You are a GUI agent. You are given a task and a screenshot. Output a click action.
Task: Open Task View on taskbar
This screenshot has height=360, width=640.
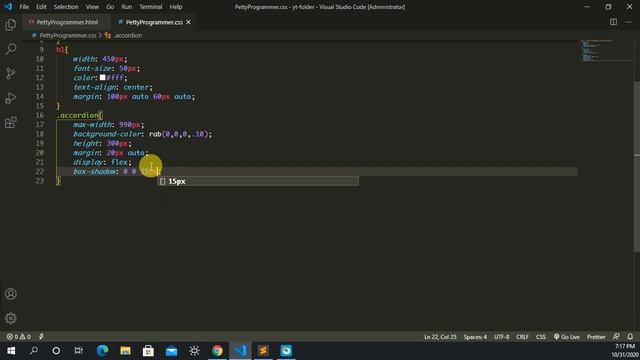[x=79, y=351]
